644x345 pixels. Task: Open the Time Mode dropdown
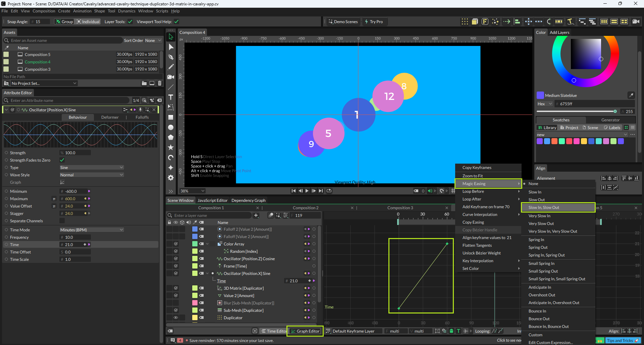tap(92, 230)
